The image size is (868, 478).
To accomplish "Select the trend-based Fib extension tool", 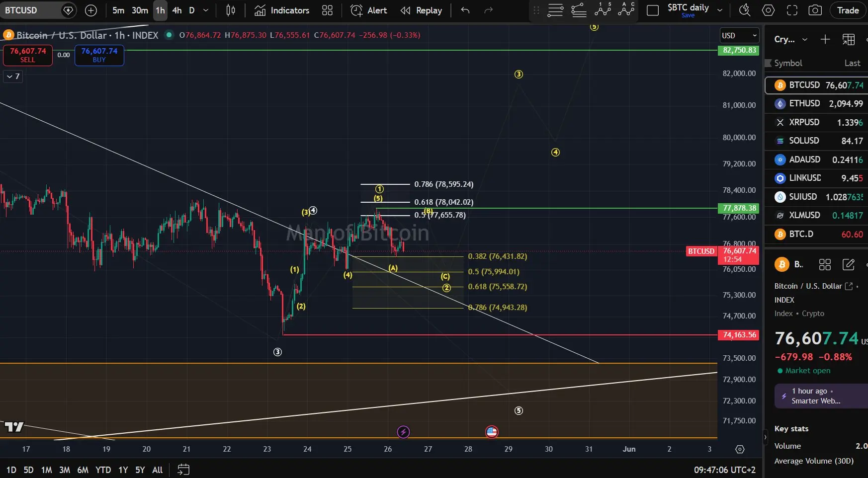I will coord(579,10).
